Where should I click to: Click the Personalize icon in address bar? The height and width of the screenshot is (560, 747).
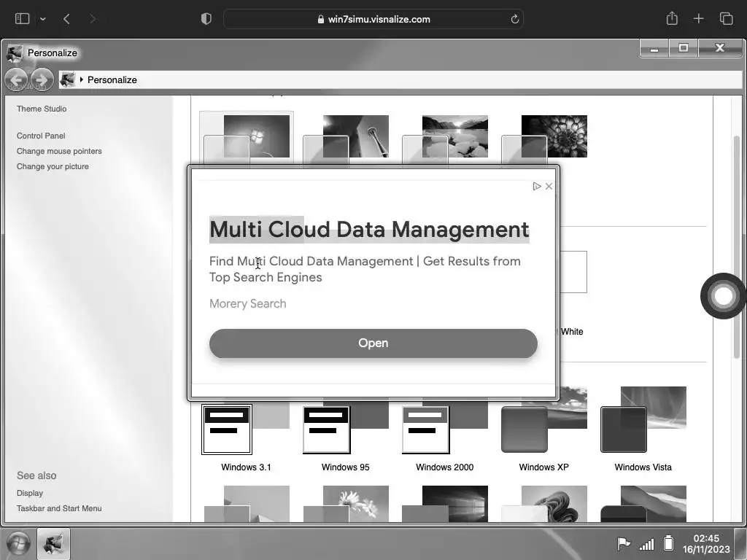click(x=68, y=79)
